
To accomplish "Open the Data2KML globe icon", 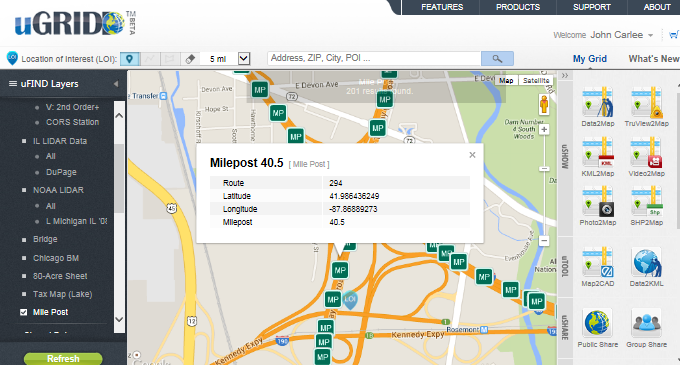I will pyautogui.click(x=647, y=263).
